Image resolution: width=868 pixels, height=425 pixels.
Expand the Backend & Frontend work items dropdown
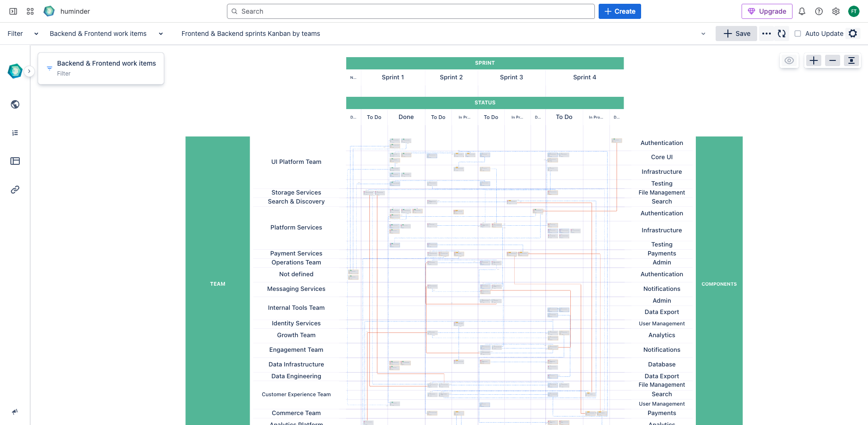[160, 34]
